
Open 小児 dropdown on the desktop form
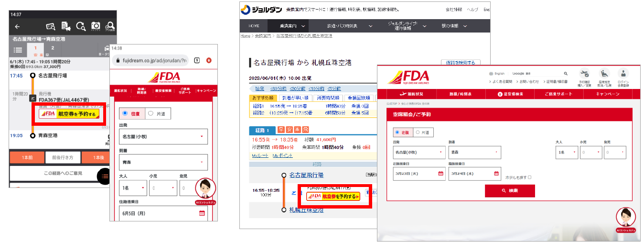point(591,153)
